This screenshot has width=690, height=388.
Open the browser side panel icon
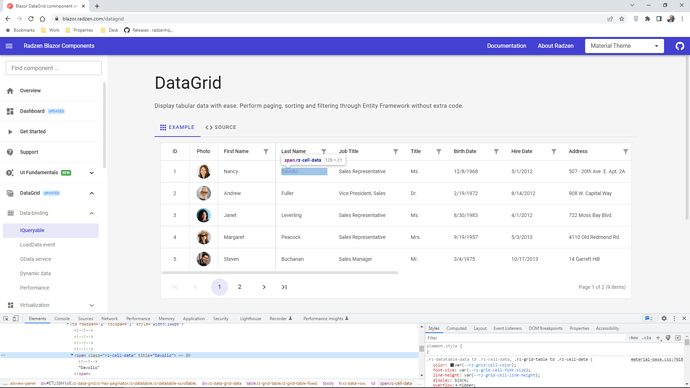tap(659, 19)
